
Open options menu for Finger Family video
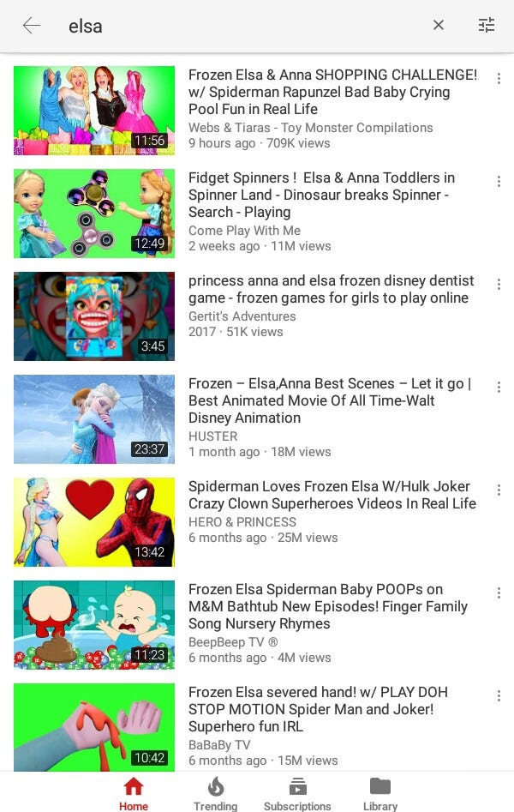click(499, 593)
